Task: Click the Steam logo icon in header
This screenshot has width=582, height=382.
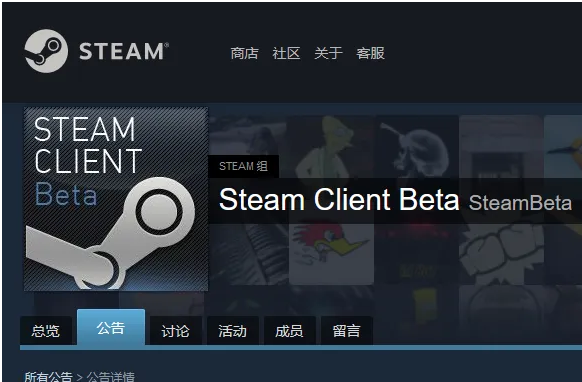Action: 46,51
